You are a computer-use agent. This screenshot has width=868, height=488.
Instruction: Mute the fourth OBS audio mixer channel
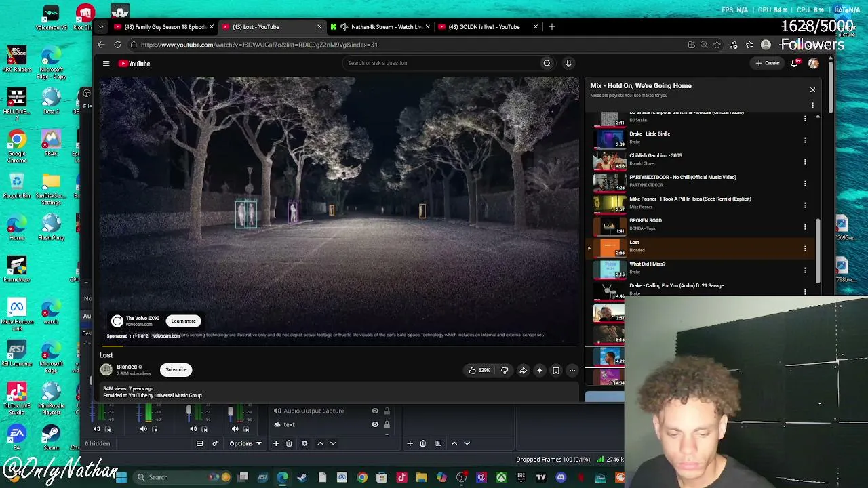pyautogui.click(x=235, y=429)
